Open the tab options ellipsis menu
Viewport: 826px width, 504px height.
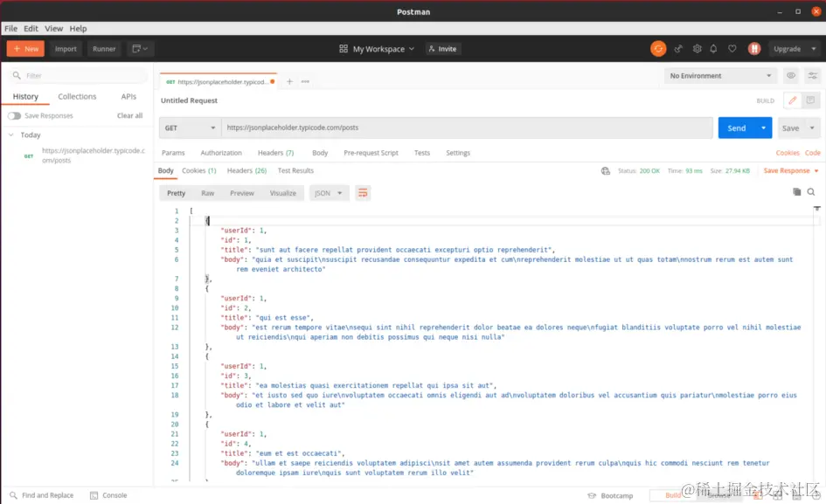305,81
